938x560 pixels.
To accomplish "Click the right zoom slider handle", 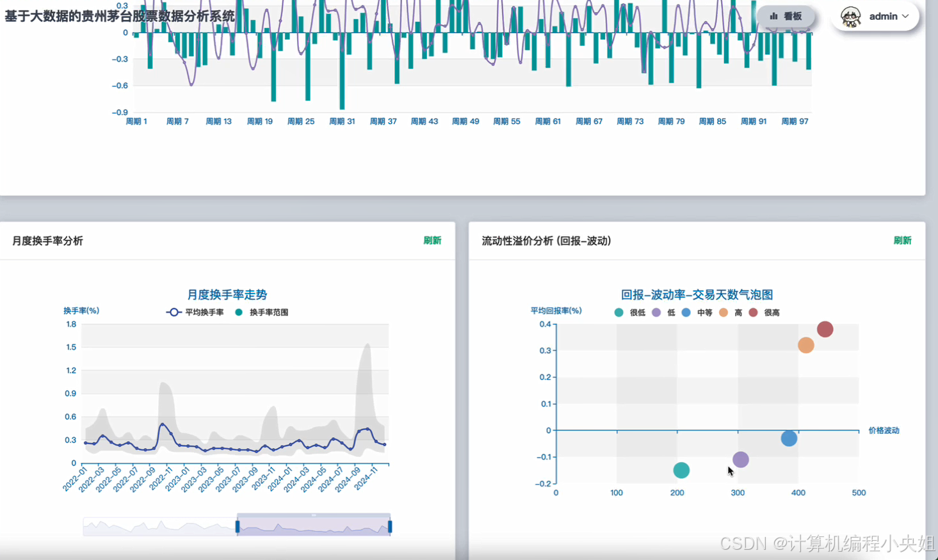I will pos(390,526).
